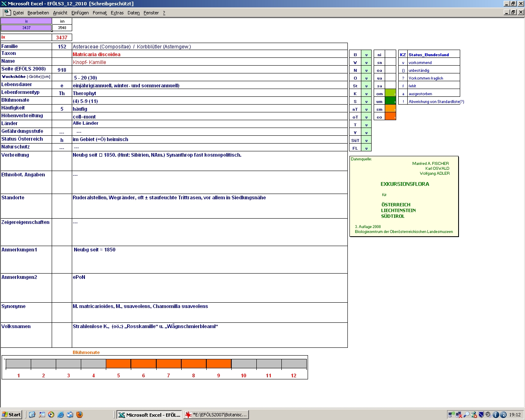This screenshot has height=420, width=525.
Task: Open the ? help menu
Action: (x=164, y=13)
